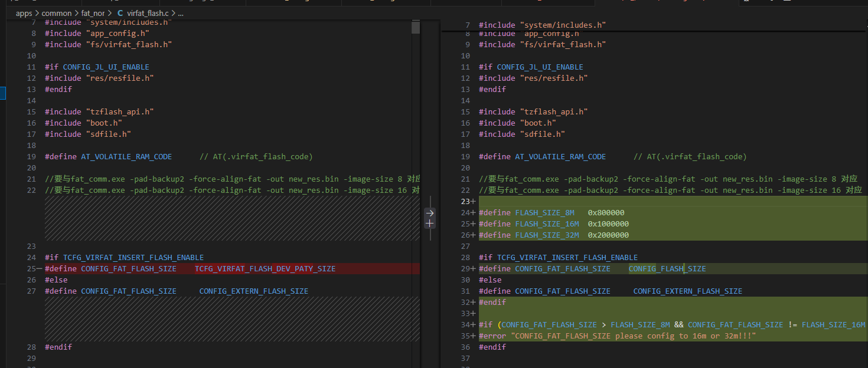The width and height of the screenshot is (868, 368).
Task: Open the virfat_flash.c breadcrumb item
Action: pos(148,13)
